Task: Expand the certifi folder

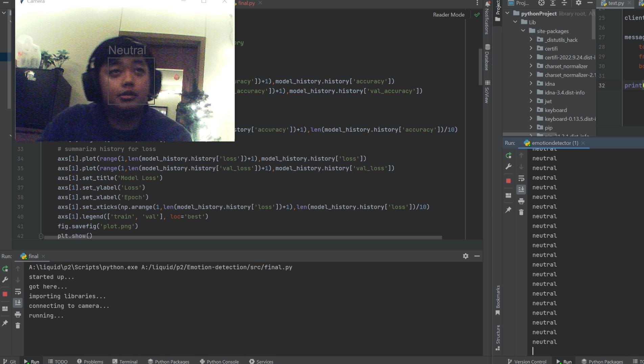Action: 531,48
